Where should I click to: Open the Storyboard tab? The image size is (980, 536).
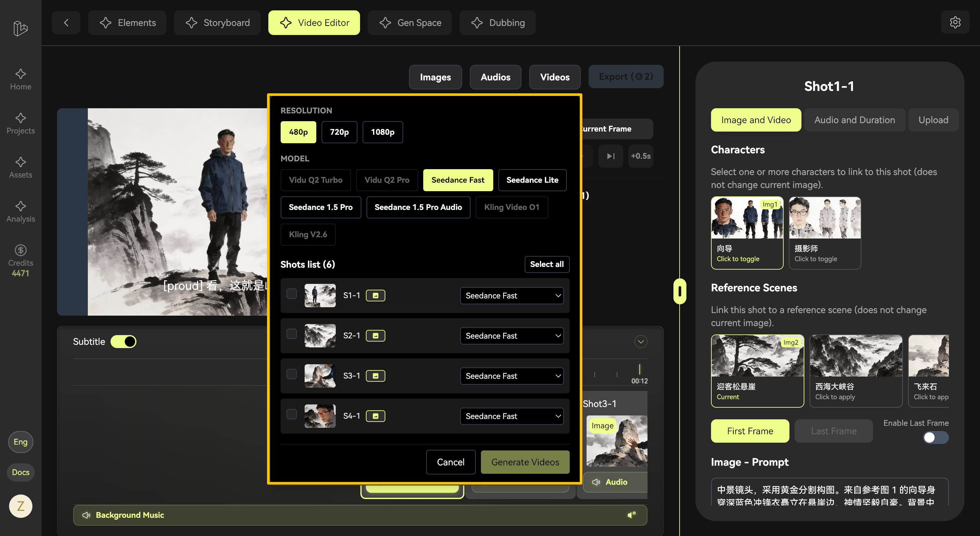click(217, 23)
